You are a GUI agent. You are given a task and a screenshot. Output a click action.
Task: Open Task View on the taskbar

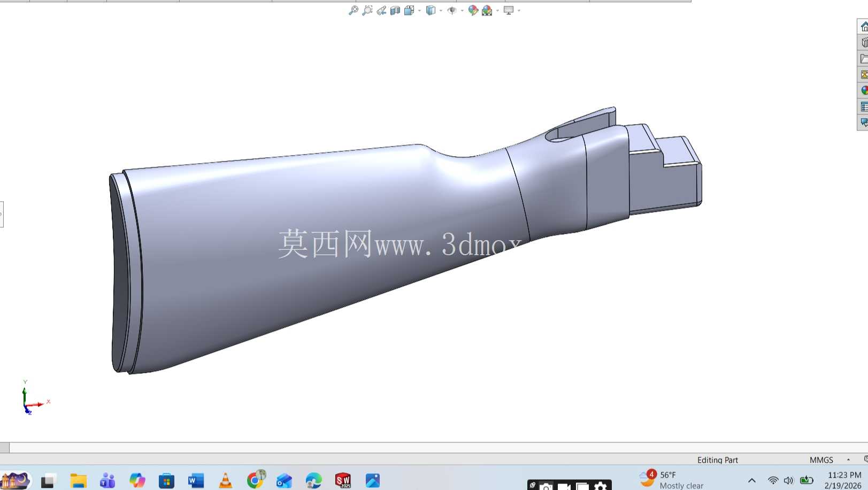(49, 480)
